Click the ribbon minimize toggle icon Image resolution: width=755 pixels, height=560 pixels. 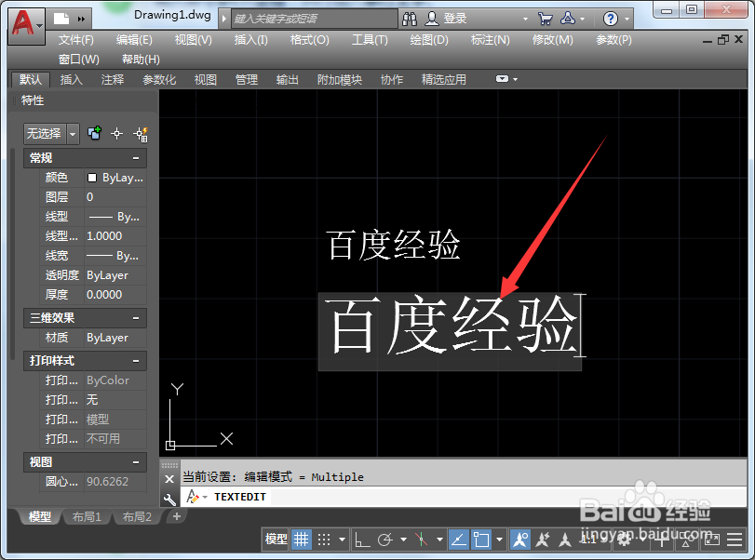pyautogui.click(x=502, y=79)
